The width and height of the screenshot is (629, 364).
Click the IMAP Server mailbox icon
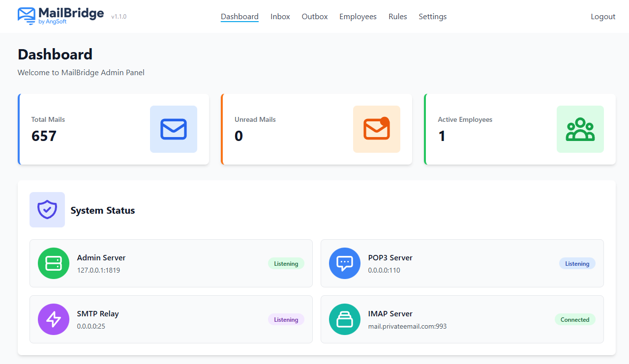click(x=345, y=319)
